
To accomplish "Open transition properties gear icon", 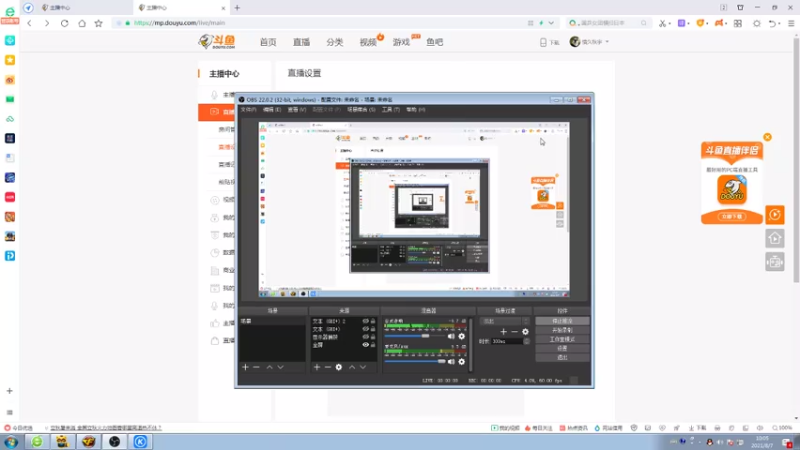I will [x=525, y=332].
